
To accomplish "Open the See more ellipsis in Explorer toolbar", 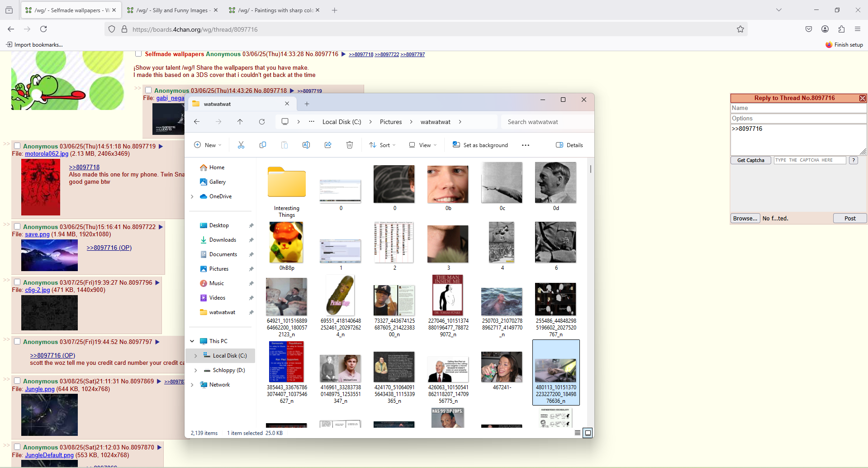I will pyautogui.click(x=526, y=145).
